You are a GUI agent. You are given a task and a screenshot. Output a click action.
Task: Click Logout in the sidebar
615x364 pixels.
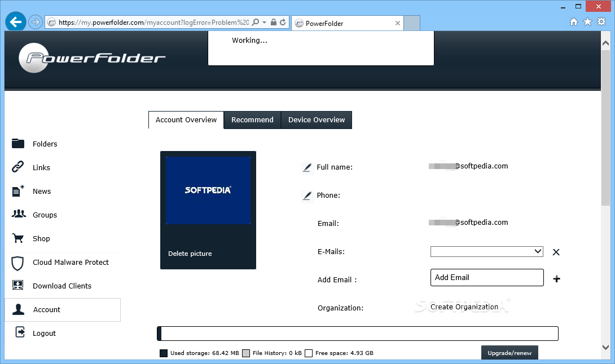pyautogui.click(x=44, y=334)
